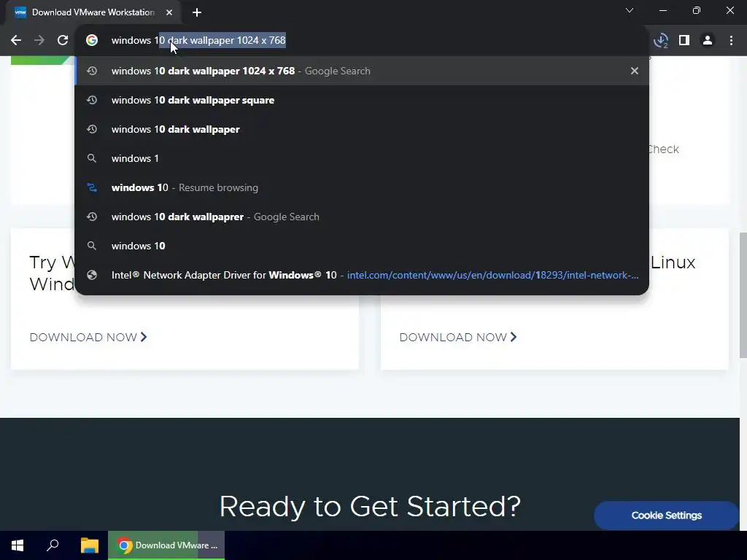Screen dimensions: 747x560
Task: Click the Chrome taskbar button 'Download VMware'
Action: tap(166, 545)
